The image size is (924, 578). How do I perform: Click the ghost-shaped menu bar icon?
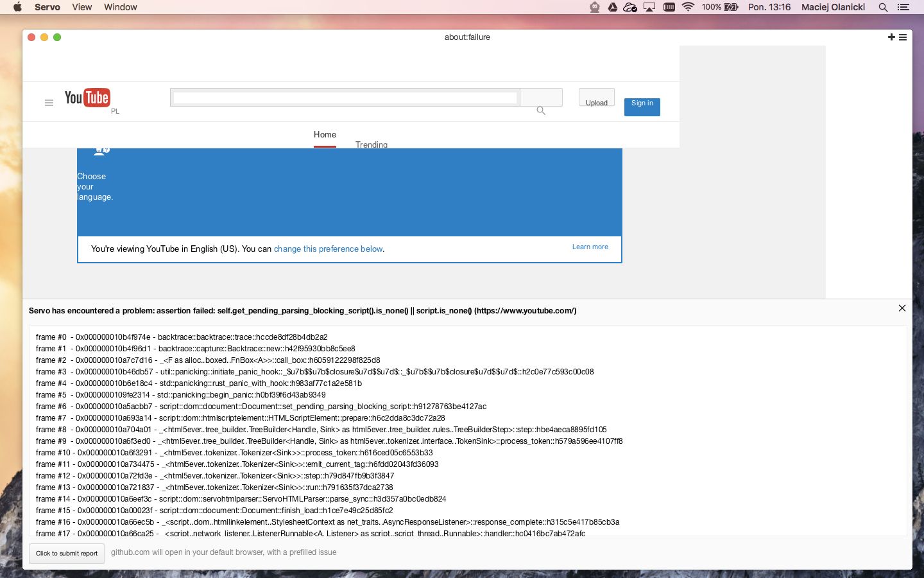tap(595, 7)
